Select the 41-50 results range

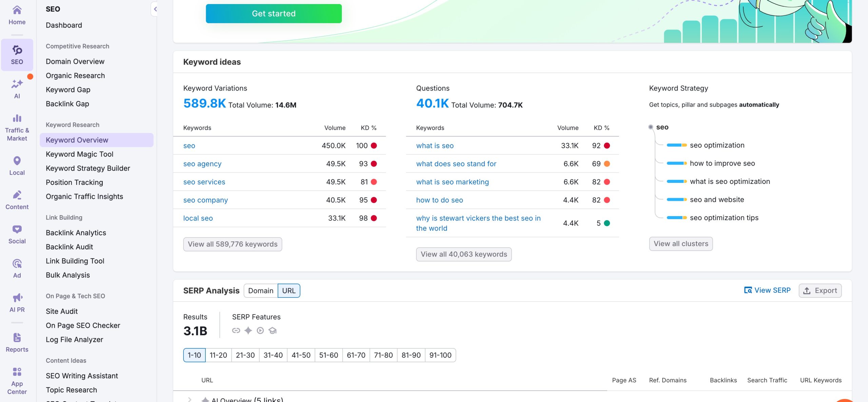[301, 355]
